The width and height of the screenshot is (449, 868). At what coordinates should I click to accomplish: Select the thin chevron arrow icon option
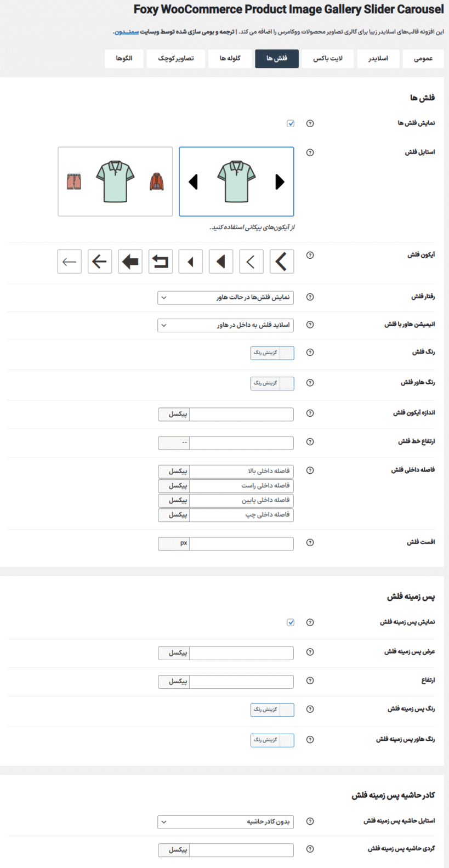[x=251, y=262]
